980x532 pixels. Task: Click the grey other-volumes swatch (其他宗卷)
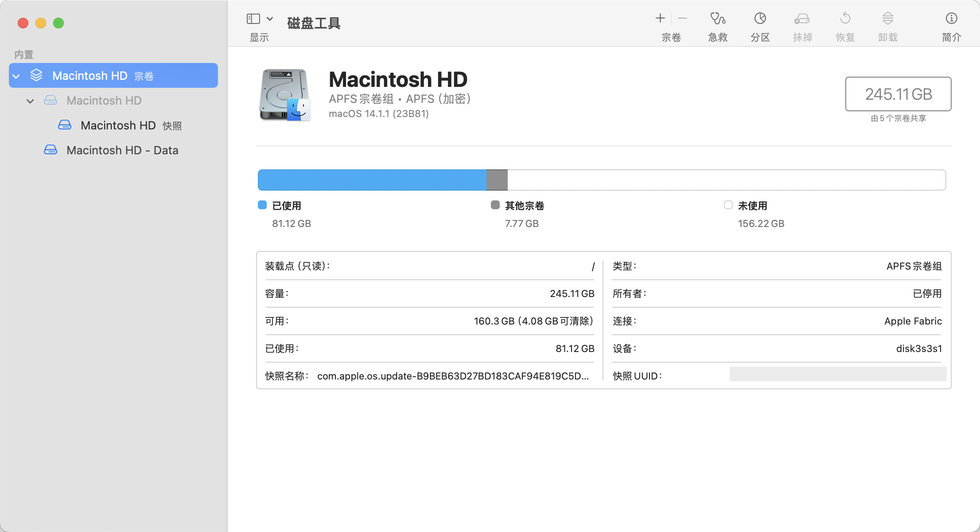495,205
